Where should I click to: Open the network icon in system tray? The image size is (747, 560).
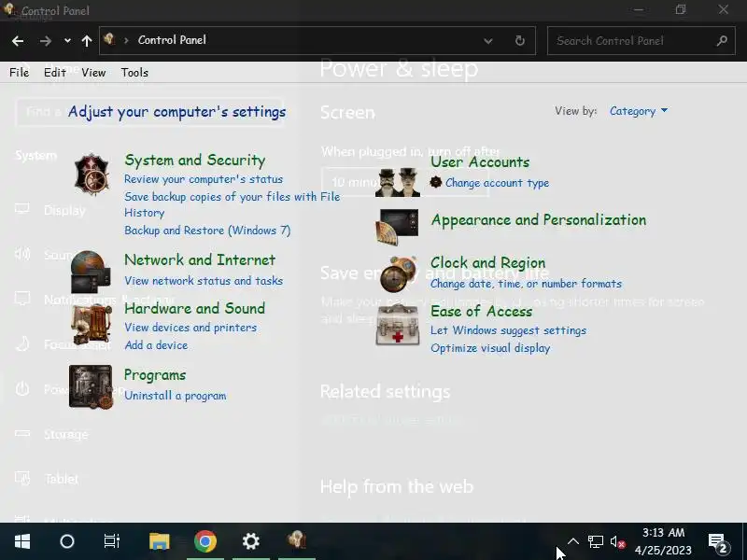595,542
